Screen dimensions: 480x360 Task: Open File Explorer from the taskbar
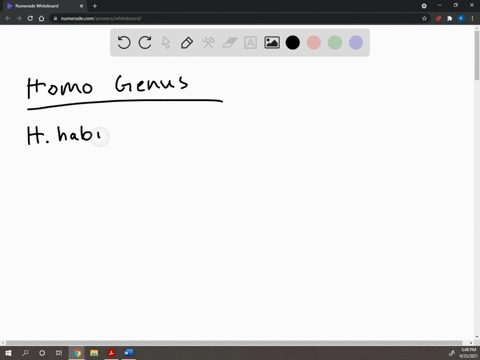[x=94, y=353]
